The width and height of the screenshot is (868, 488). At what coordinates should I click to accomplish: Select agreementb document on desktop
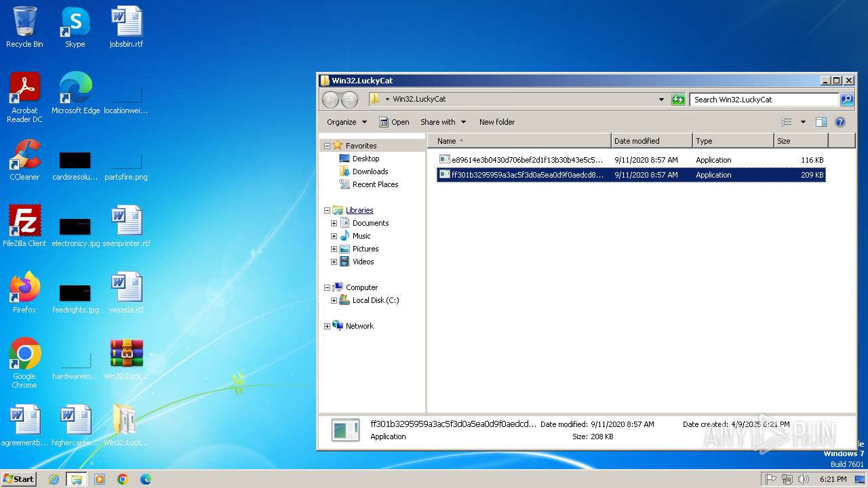point(24,425)
